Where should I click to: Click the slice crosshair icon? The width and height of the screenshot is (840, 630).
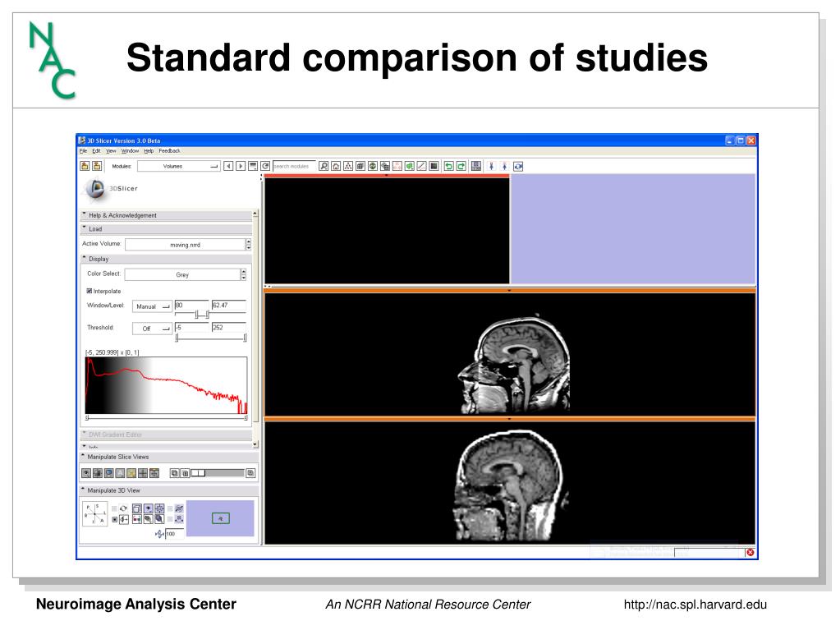click(143, 473)
